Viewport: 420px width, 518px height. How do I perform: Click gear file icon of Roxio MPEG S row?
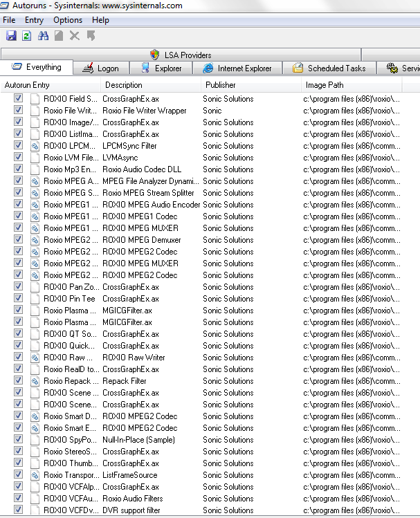35,193
